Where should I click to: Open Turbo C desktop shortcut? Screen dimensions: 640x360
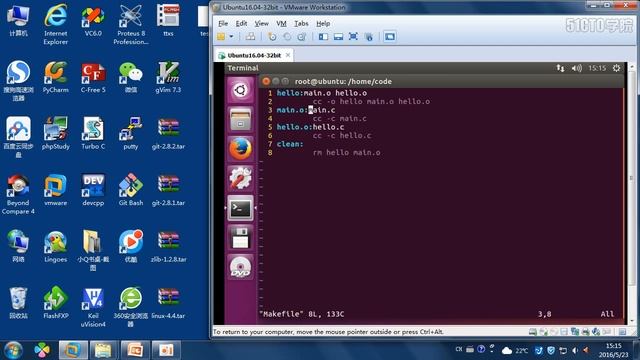[93, 133]
